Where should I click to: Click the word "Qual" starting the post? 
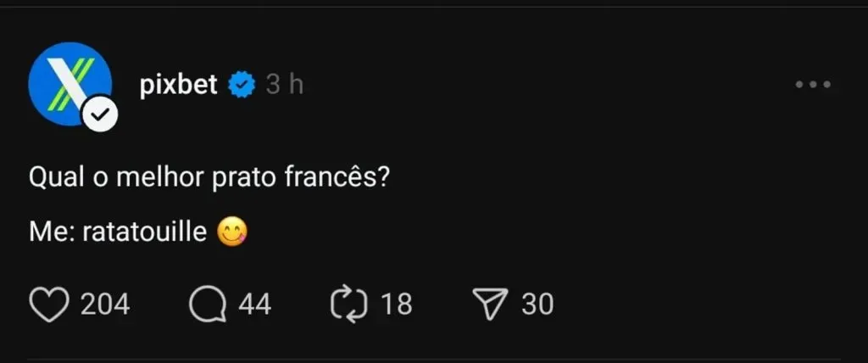tap(53, 179)
